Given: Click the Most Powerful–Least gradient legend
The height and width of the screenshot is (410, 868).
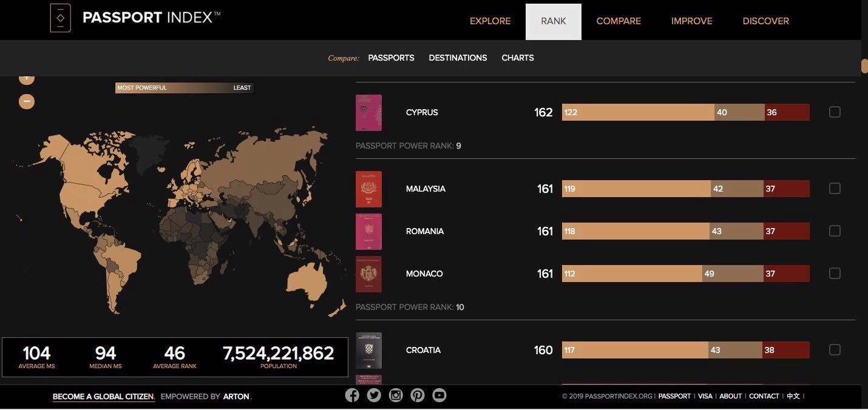Looking at the screenshot, I should pyautogui.click(x=185, y=88).
